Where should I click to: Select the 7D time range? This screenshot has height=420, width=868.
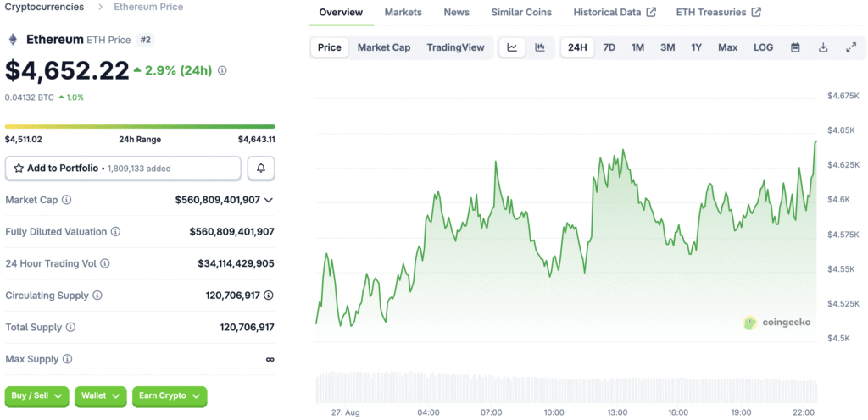click(609, 47)
